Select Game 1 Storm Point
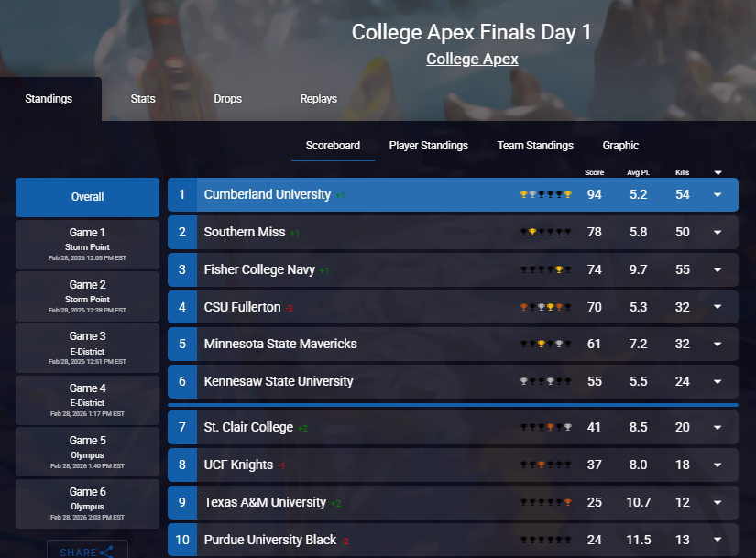 tap(87, 245)
